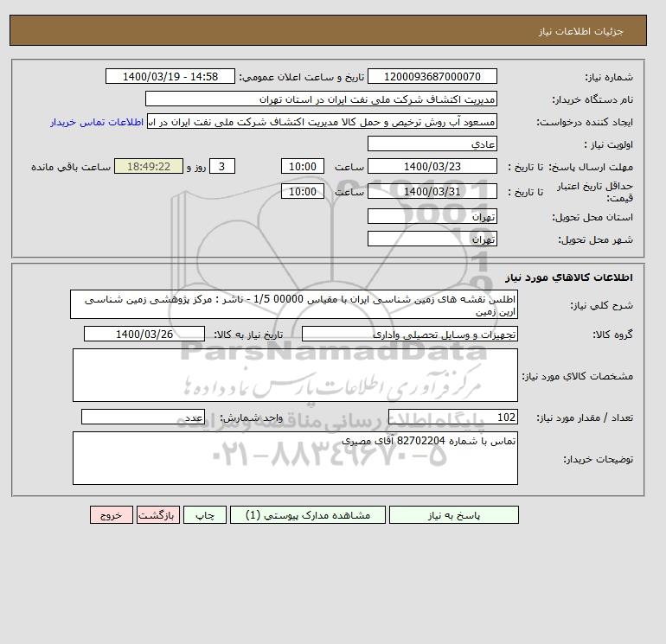The image size is (666, 644).
Task: Click the 'واحد شمارش:' label
Action: [x=251, y=418]
